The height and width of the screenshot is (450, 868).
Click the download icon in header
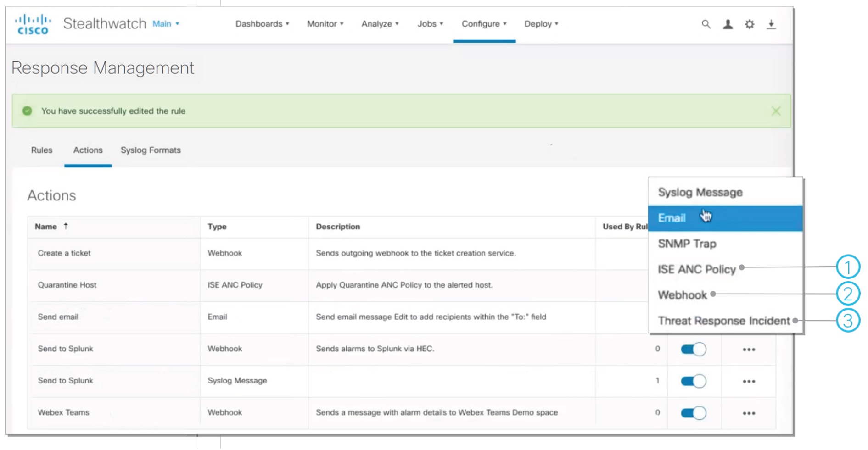point(771,24)
